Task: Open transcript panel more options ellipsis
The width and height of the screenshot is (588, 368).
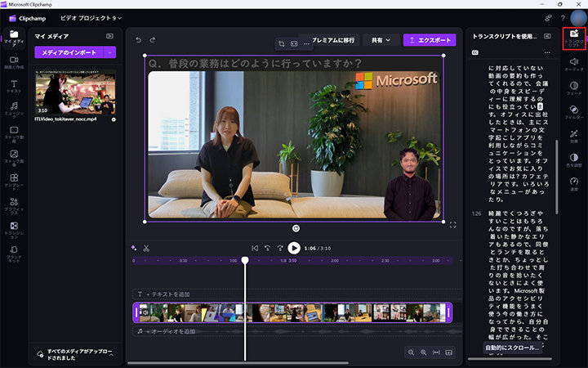Action: 547,52
